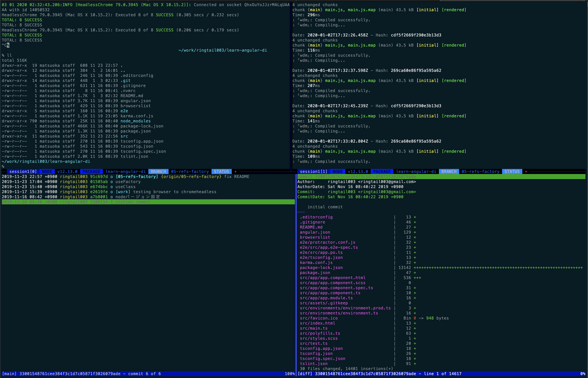Open src/assets/.gitkeep in diff stat

(324, 303)
